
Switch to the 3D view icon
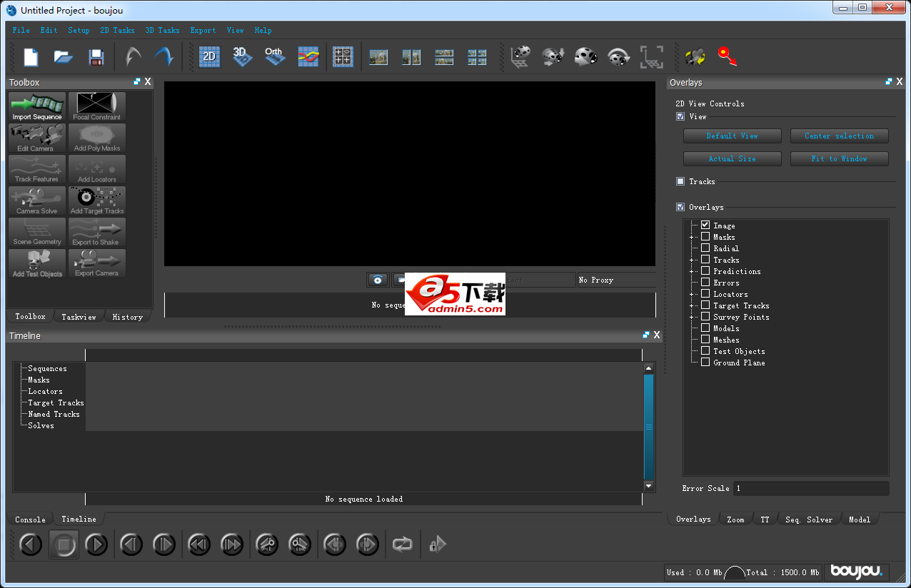[241, 57]
